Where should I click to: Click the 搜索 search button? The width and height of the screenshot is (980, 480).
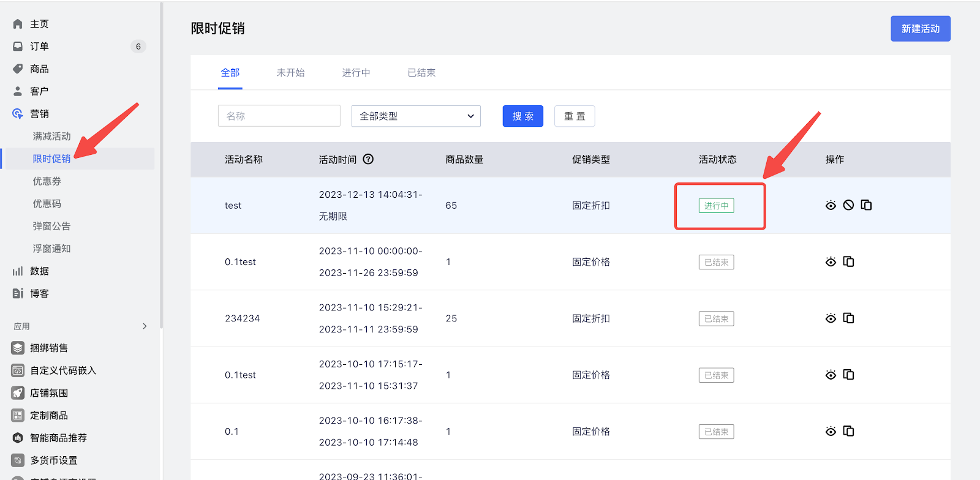click(523, 116)
